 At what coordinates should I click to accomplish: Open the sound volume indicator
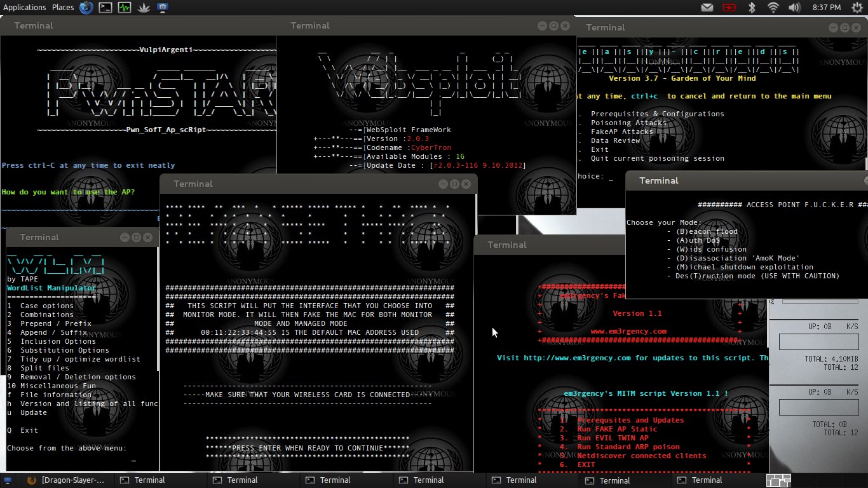(794, 8)
